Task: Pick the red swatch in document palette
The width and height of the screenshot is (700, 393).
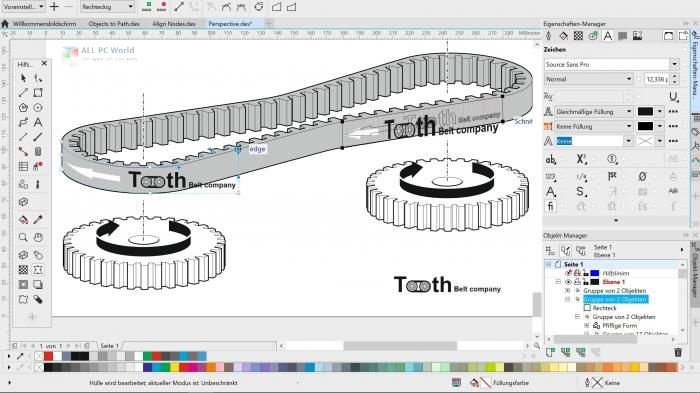Action: tap(48, 356)
